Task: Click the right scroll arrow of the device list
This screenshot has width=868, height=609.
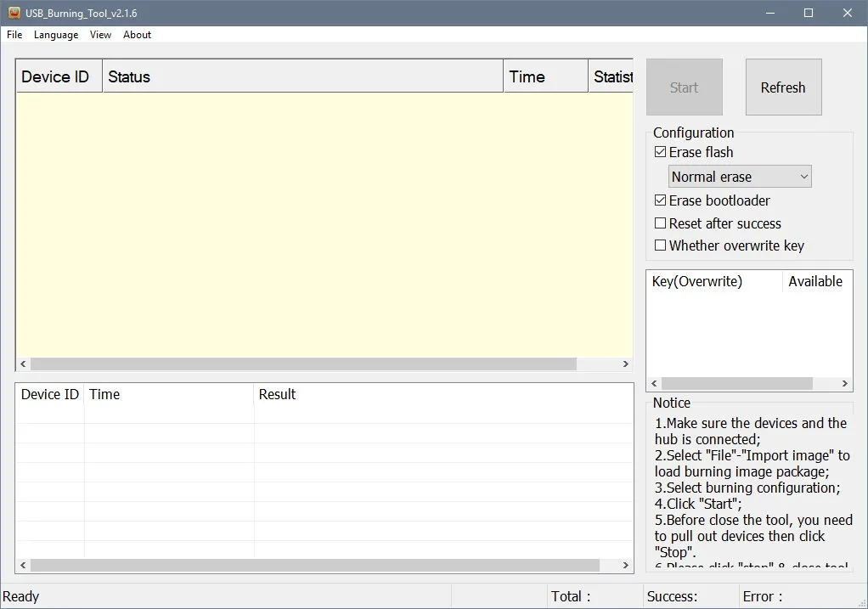Action: pos(626,364)
